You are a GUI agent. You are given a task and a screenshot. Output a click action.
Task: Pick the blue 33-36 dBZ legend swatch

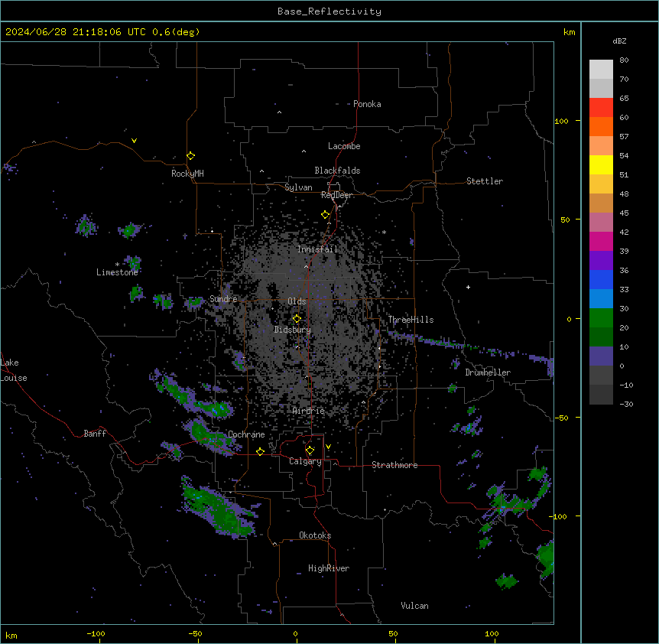click(x=601, y=279)
